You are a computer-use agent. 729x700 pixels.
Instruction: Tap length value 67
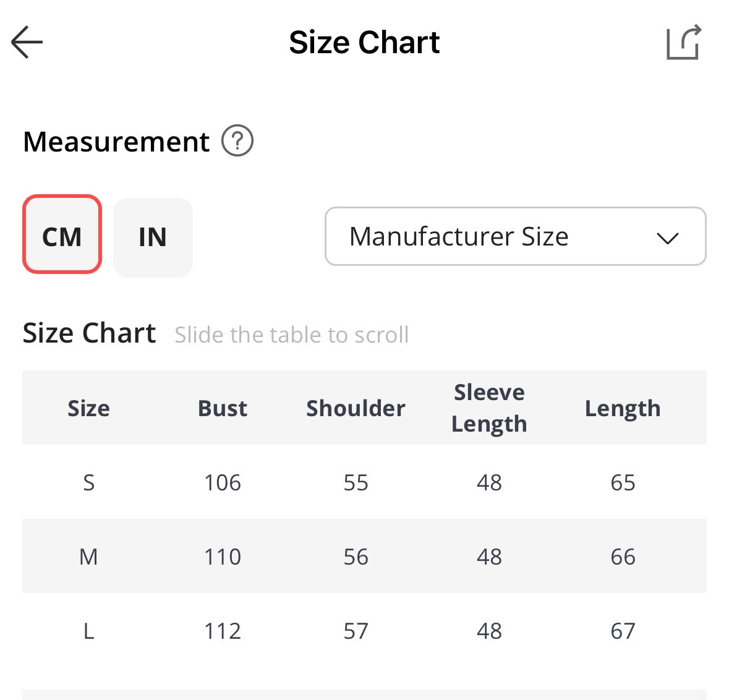623,631
